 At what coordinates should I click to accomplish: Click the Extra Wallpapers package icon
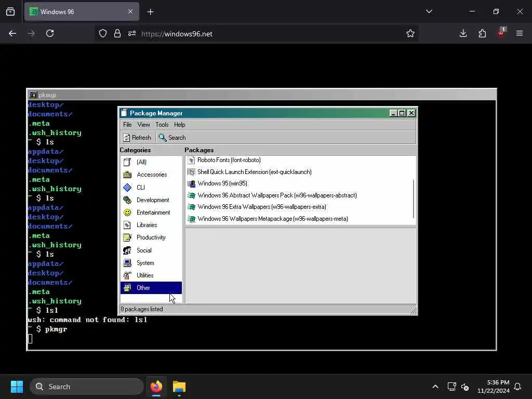click(x=191, y=207)
